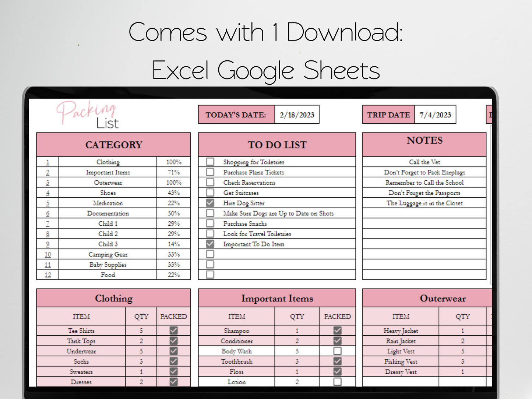Select the Call the Vet note cell
Viewport: 532px width, 399px height.
[424, 162]
